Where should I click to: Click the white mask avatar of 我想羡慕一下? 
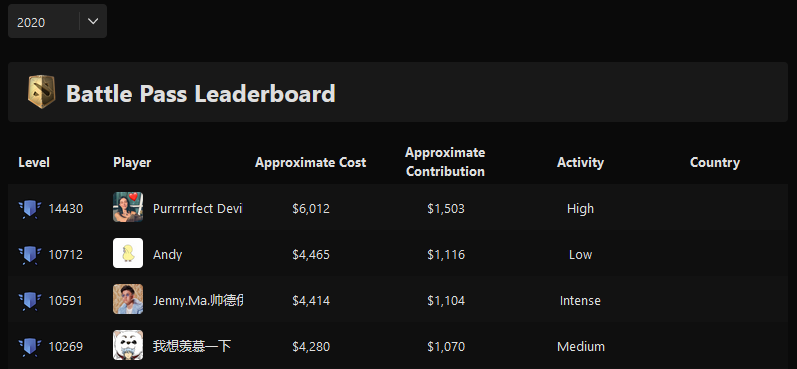coord(128,345)
